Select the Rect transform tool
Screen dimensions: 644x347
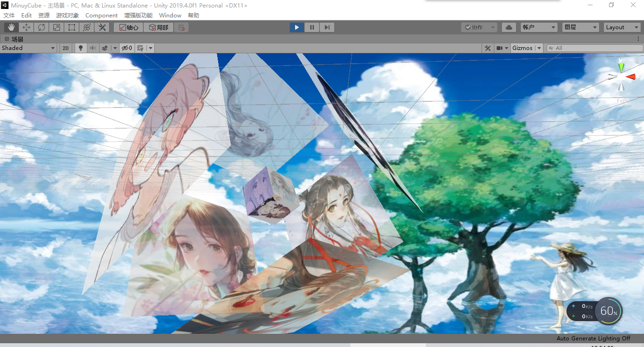tap(71, 27)
